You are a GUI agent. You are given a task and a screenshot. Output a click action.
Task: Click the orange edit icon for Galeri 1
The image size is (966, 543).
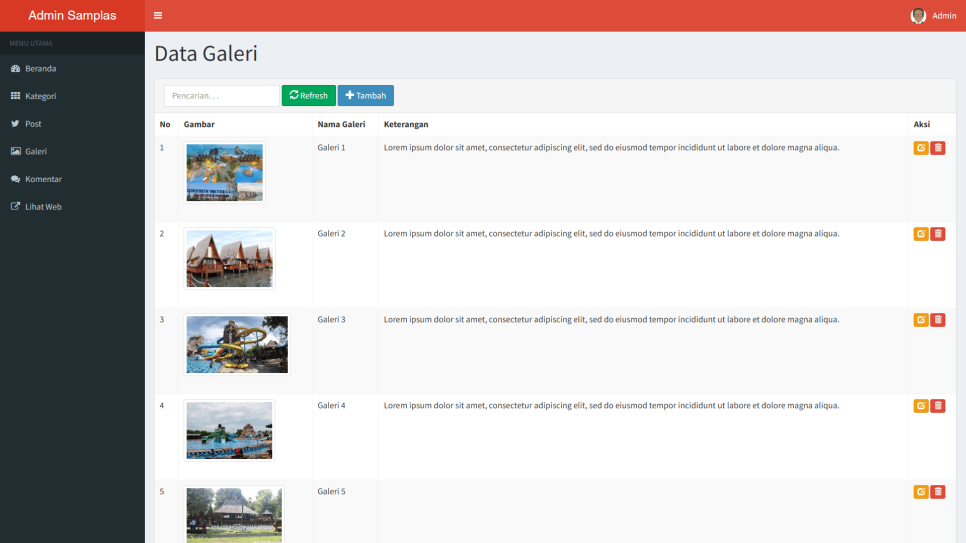coord(921,148)
